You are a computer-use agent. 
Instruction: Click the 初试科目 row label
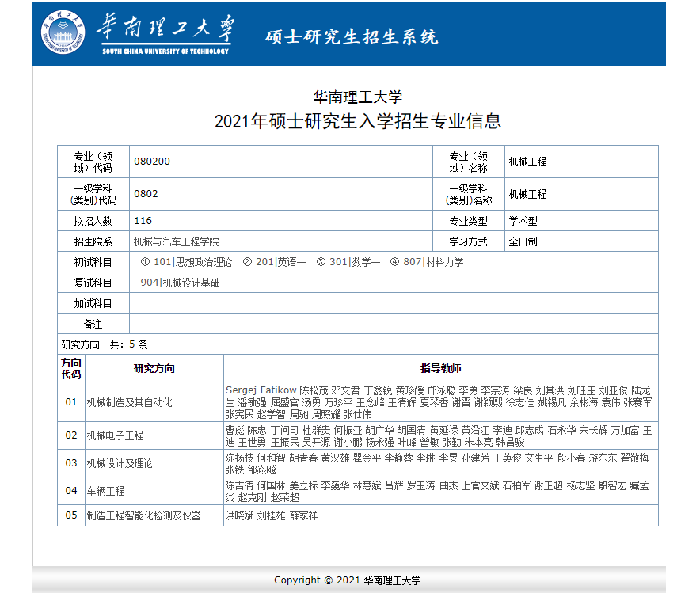click(x=93, y=262)
